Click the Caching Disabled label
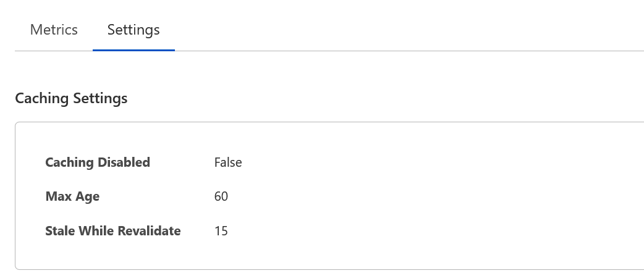 pos(98,162)
